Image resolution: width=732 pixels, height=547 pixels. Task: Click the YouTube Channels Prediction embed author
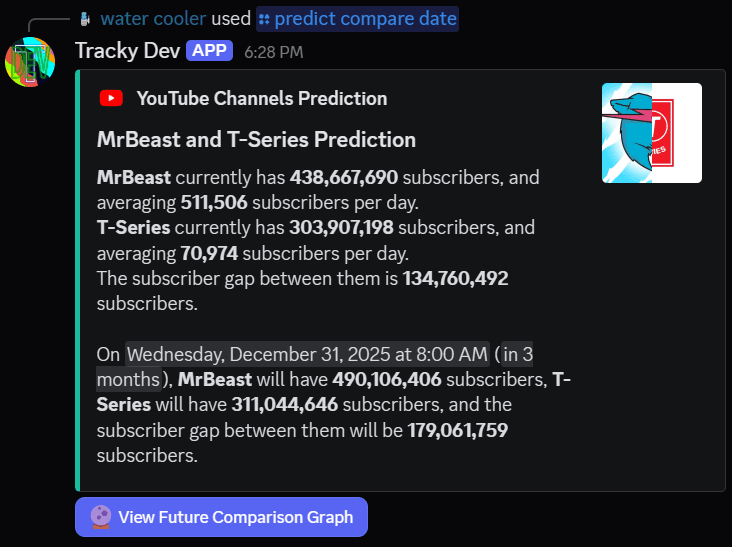(x=261, y=98)
